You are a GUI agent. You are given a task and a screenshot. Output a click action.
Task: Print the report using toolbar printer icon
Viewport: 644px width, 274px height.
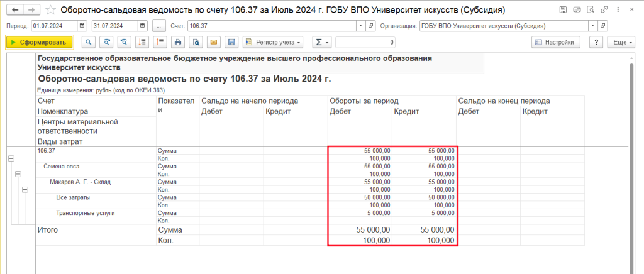click(178, 42)
